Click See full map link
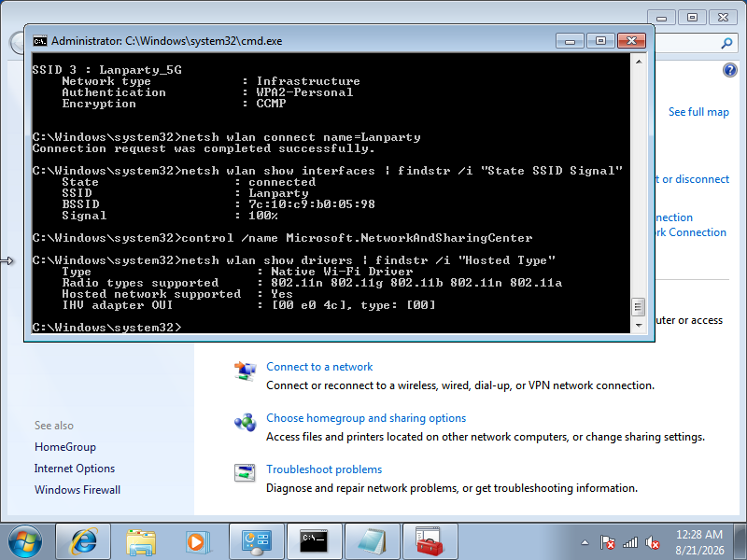747x560 pixels. tap(698, 112)
